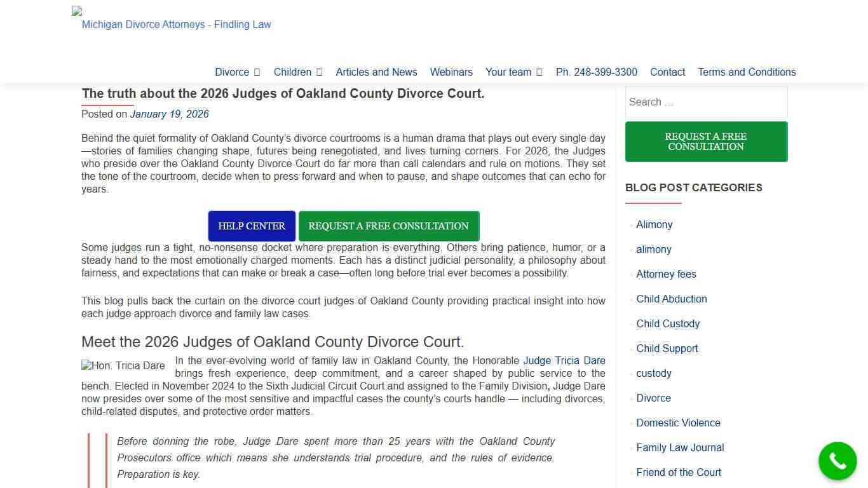
Task: Click the green REQUEST A FREE CONSULTATION button
Action: point(388,226)
